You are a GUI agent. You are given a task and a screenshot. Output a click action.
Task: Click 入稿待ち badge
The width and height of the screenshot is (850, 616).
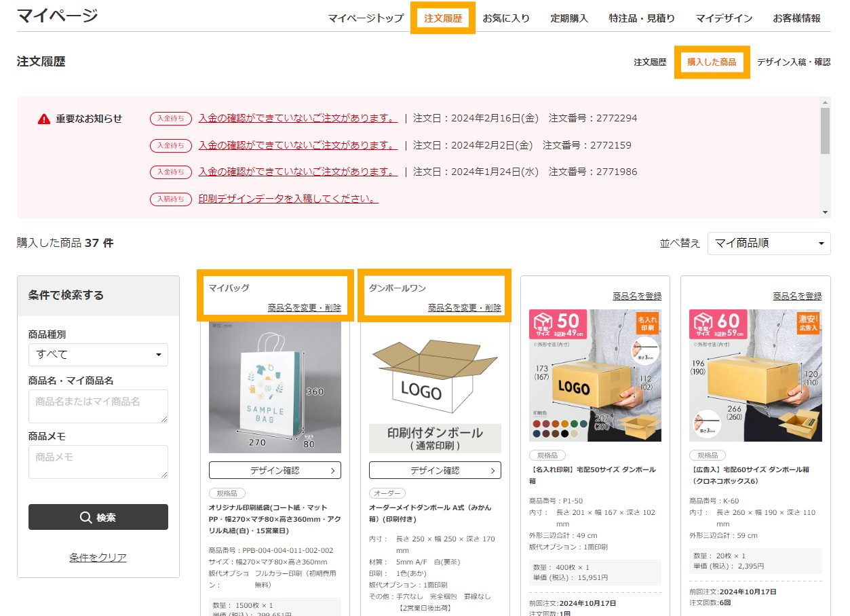pyautogui.click(x=171, y=199)
